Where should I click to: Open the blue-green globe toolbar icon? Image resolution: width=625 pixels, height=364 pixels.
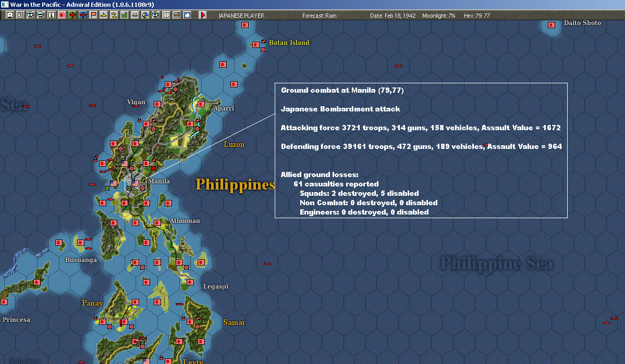pos(145,15)
